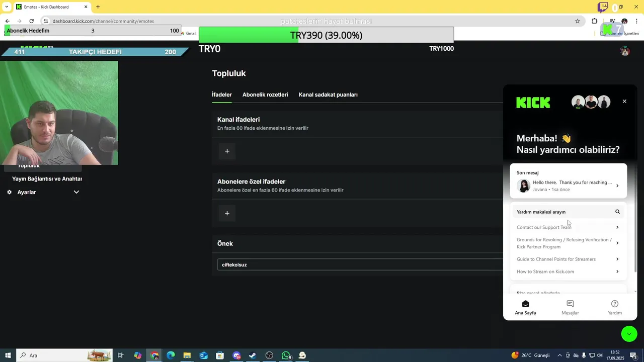Click the Yardım makalesi arayın search field
Screen dimensions: 644x362
coord(569,212)
